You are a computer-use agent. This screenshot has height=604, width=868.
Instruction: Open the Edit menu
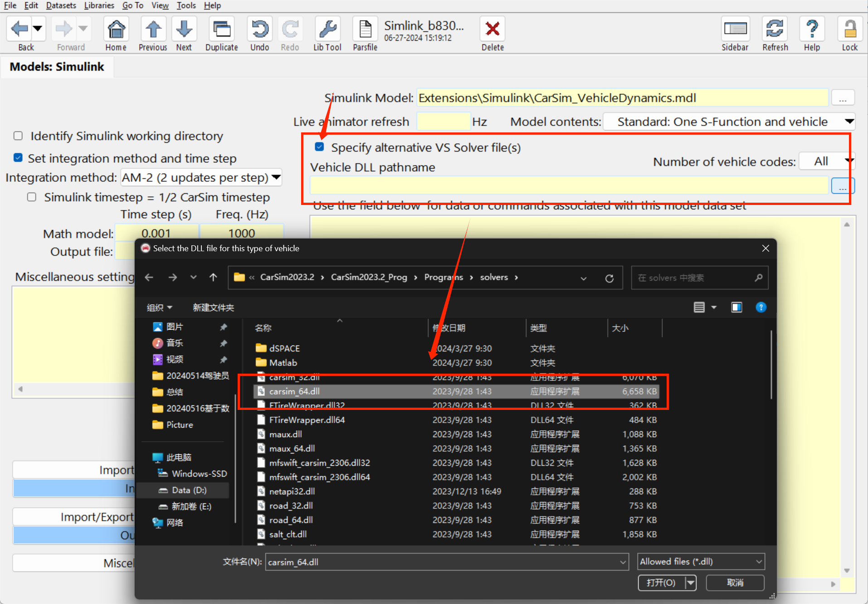(x=31, y=5)
